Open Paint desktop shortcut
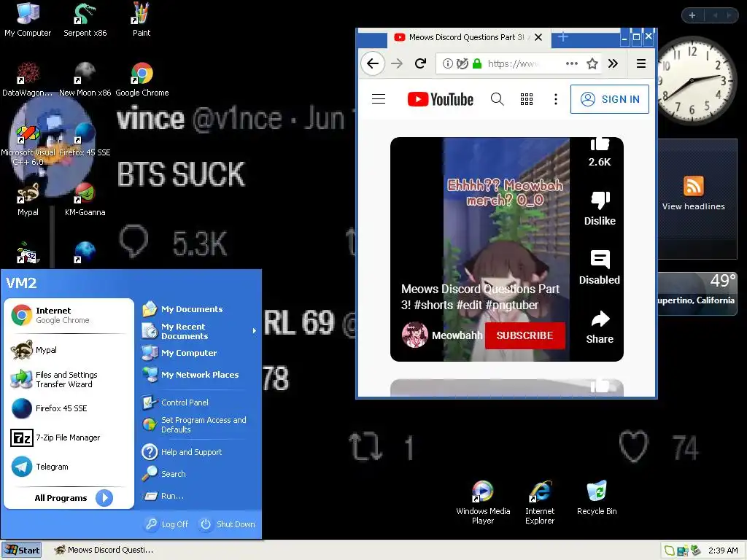 (x=141, y=20)
